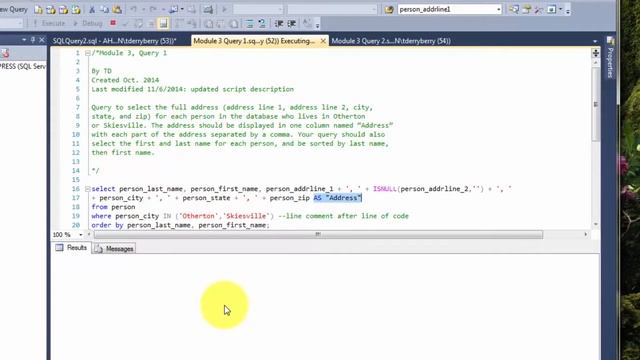640x360 pixels.
Task: Comment out the selected lines icon
Action: (249, 24)
